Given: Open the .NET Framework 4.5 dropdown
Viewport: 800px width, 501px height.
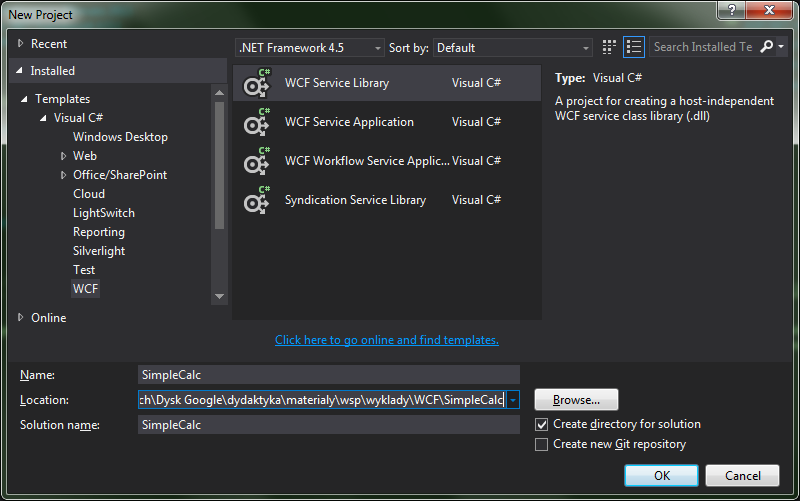Looking at the screenshot, I should pyautogui.click(x=309, y=48).
